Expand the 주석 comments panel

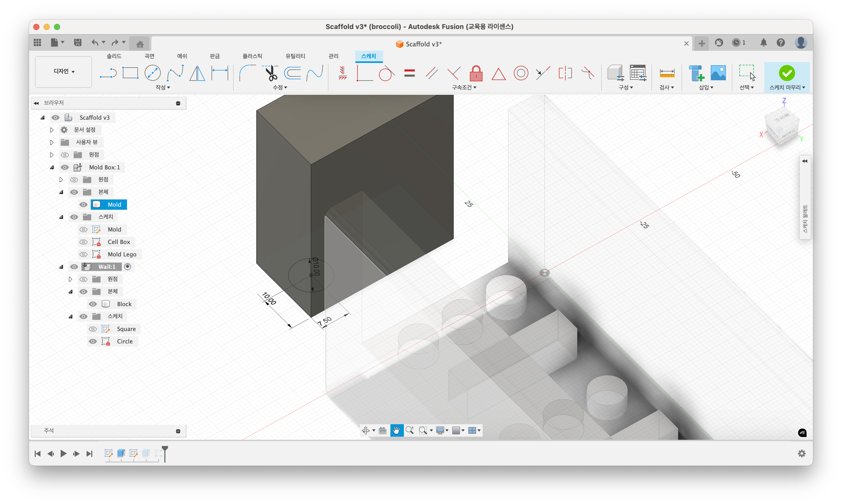178,431
